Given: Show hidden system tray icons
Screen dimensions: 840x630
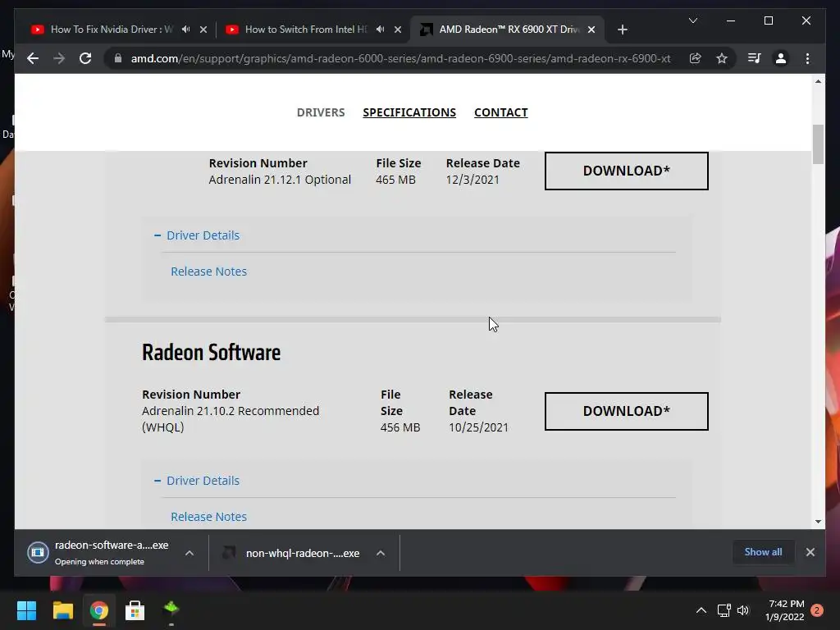Looking at the screenshot, I should [701, 610].
